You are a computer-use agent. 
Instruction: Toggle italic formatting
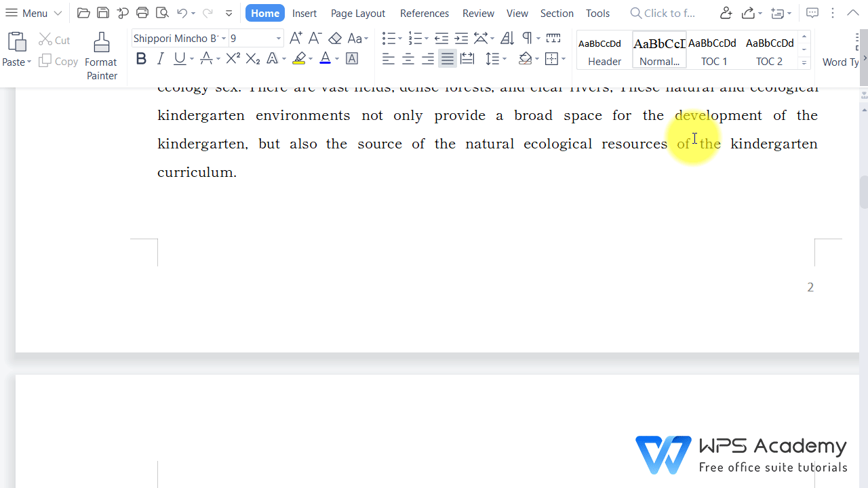[161, 59]
